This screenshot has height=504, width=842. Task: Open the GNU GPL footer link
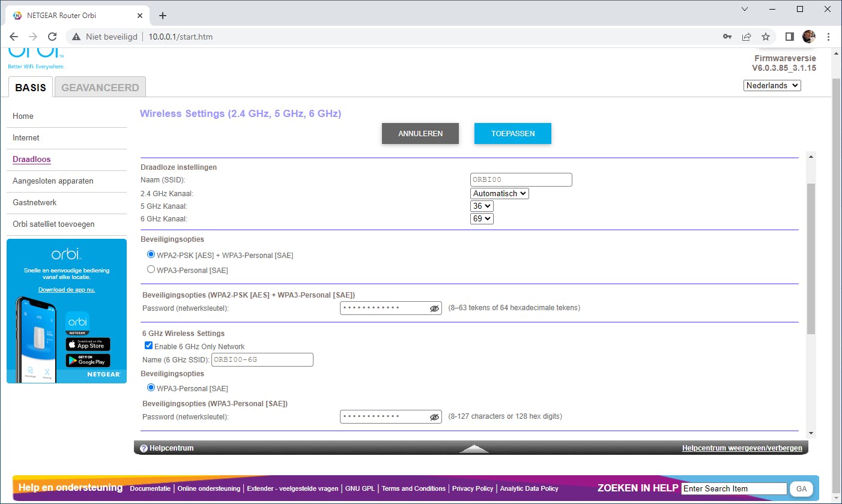(360, 488)
